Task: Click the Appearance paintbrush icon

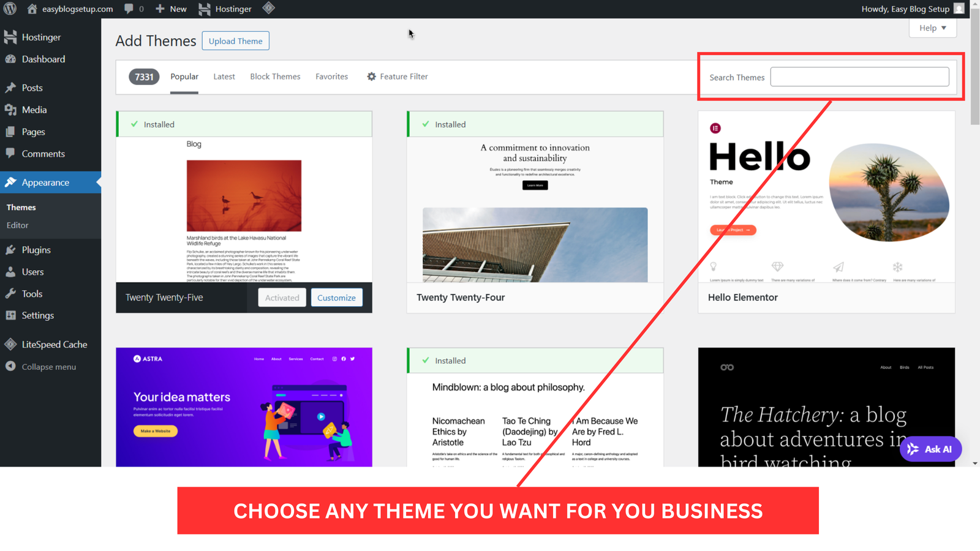Action: coord(10,182)
